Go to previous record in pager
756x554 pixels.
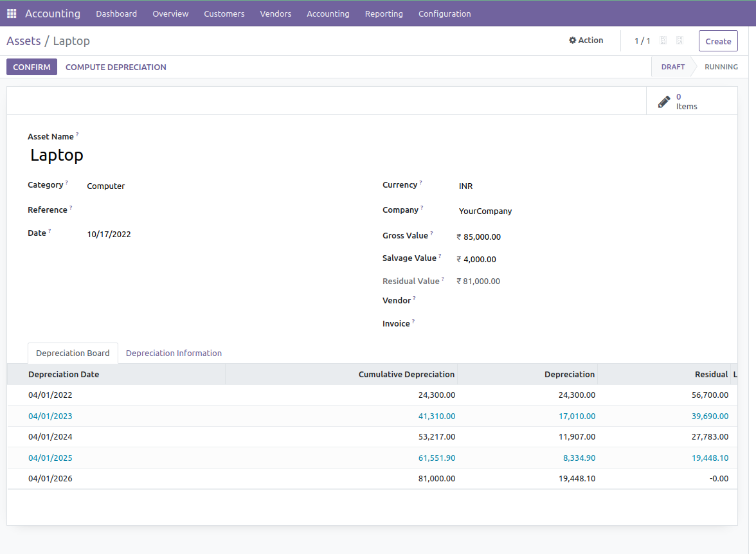[x=663, y=40]
